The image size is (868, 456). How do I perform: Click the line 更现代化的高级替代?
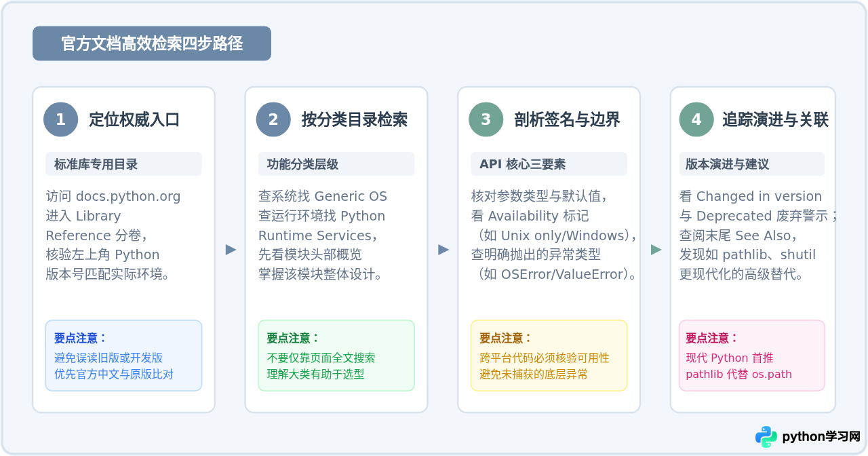742,275
